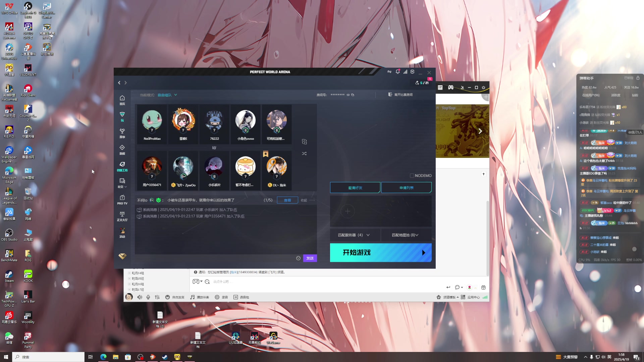Expand the social (社交) sidebar menu
This screenshot has width=644, height=362.
pyautogui.click(x=122, y=183)
